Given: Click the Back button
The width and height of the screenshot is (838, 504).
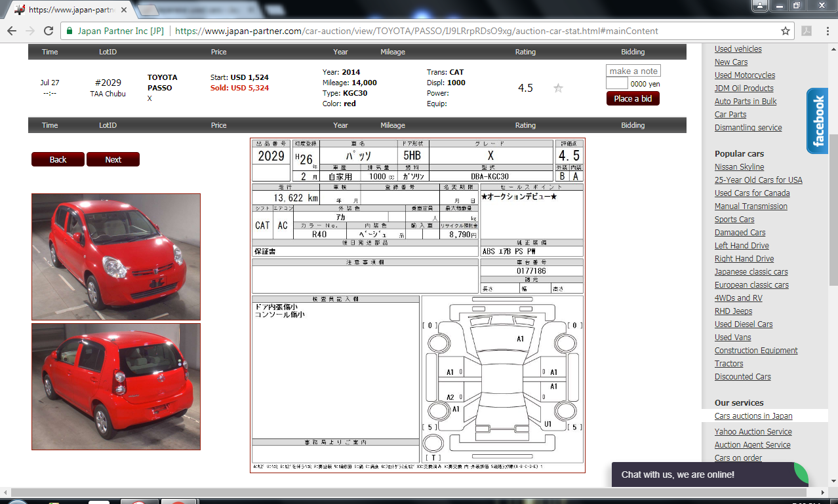Looking at the screenshot, I should point(58,159).
